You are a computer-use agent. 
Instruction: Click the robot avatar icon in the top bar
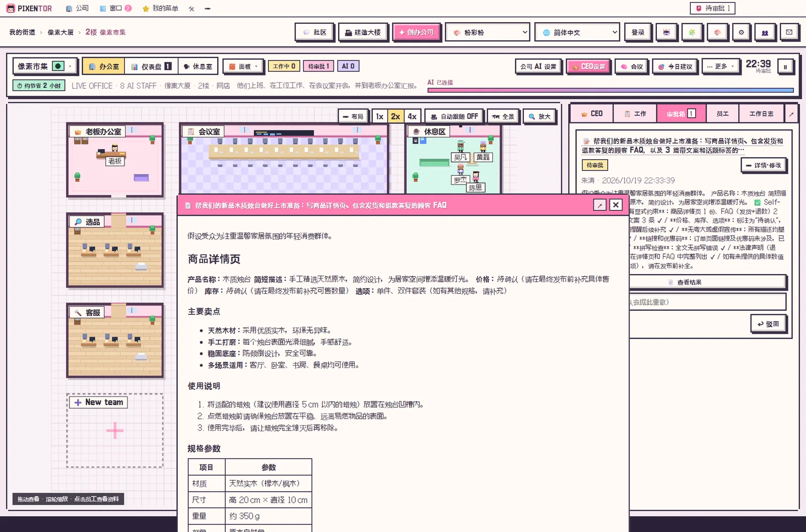click(x=666, y=32)
